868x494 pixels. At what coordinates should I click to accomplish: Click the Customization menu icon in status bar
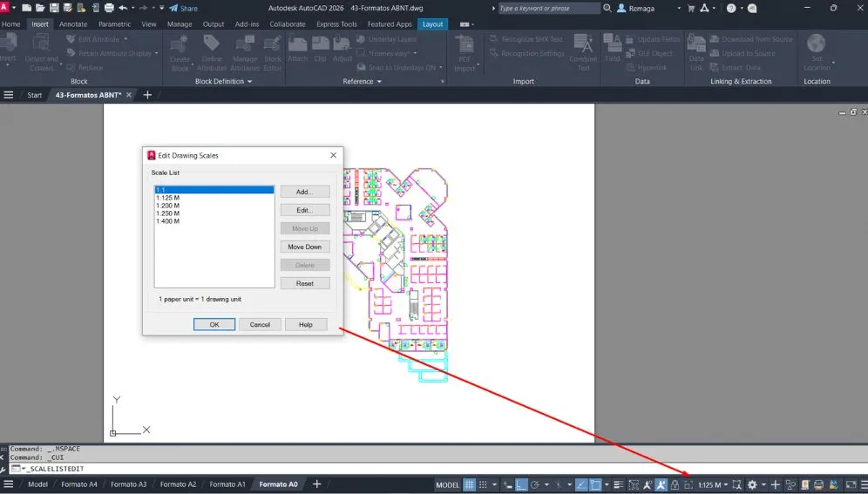[862, 484]
